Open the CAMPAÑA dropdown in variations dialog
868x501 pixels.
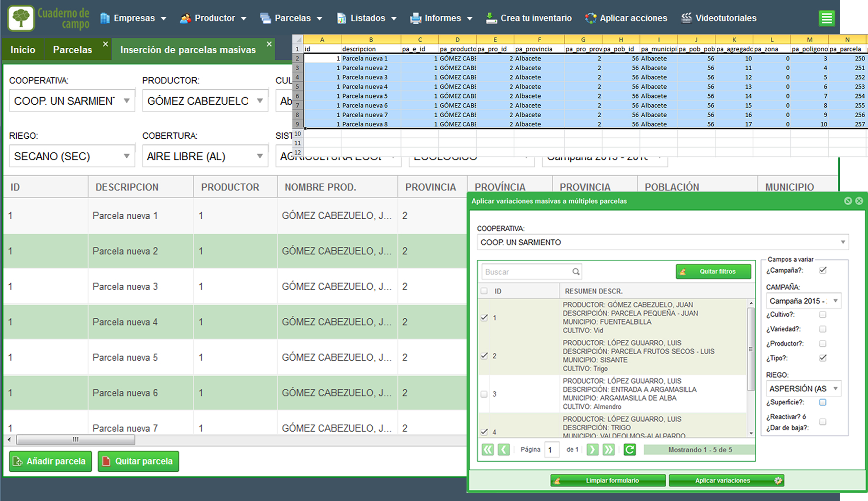(x=803, y=301)
